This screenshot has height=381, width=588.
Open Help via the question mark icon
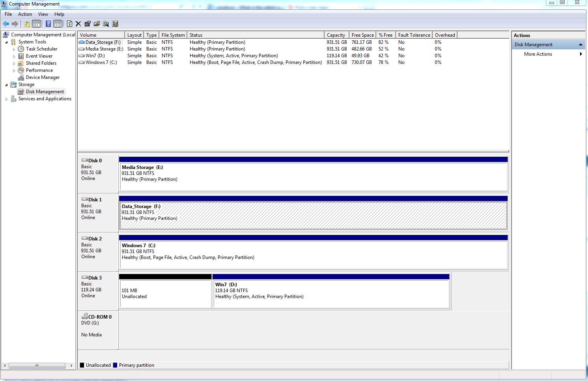(x=48, y=24)
